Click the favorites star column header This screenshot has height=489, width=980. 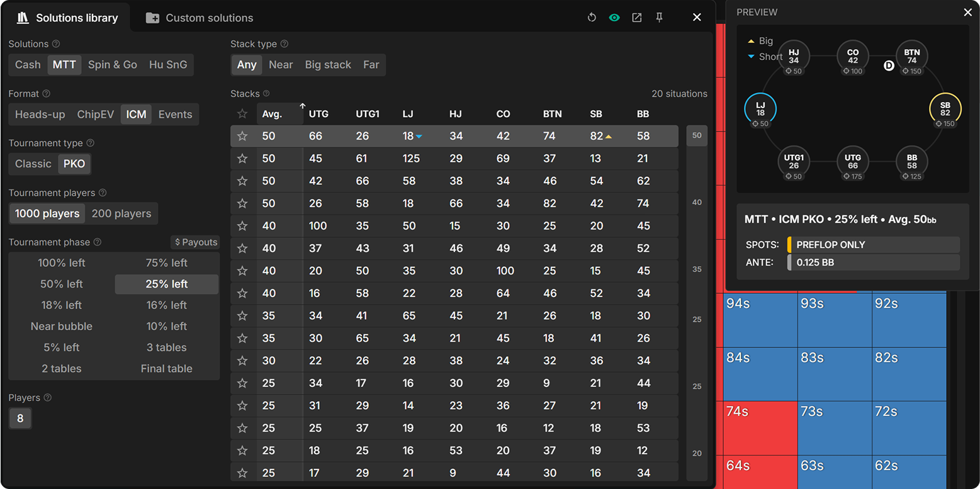[x=242, y=114]
